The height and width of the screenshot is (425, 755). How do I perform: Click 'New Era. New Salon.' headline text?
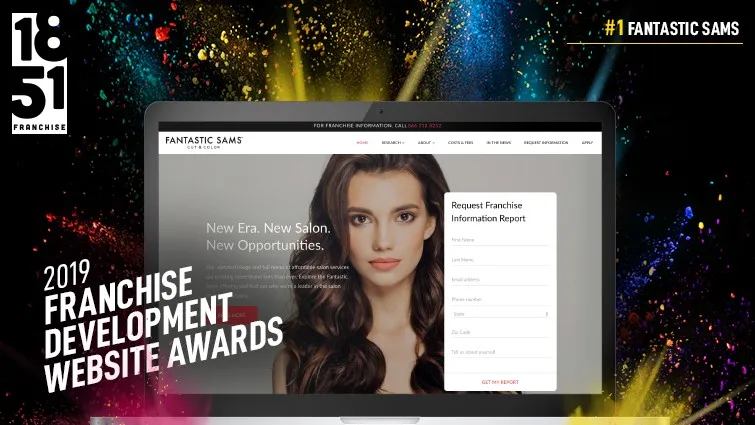268,228
